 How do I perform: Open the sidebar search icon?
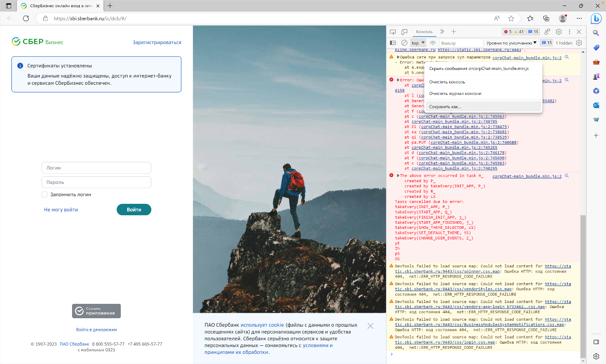[596, 33]
